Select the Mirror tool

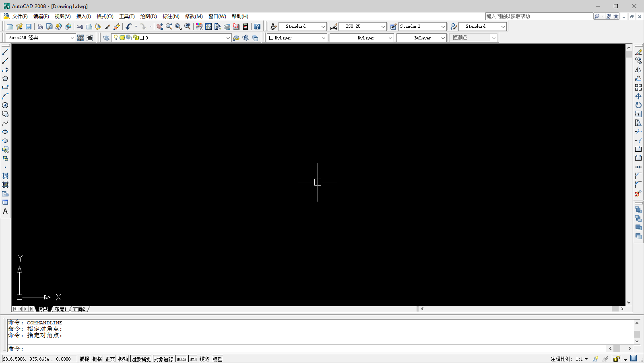[x=638, y=69]
